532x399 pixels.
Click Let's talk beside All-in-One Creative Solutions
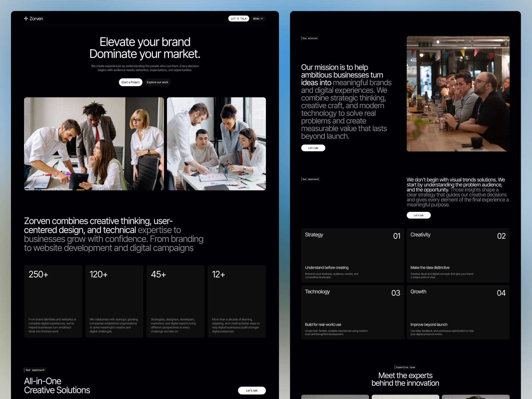[x=252, y=390]
